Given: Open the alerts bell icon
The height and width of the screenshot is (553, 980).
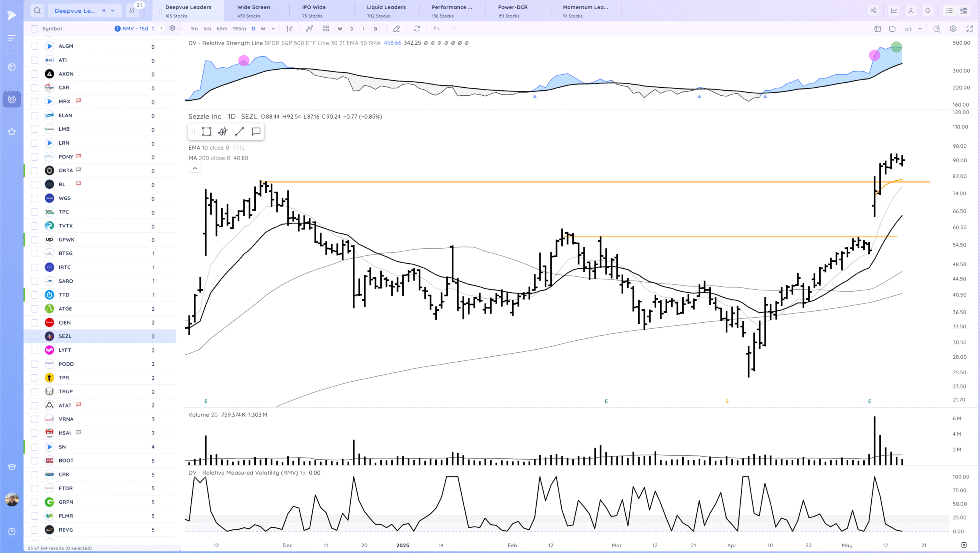Looking at the screenshot, I should (x=928, y=11).
